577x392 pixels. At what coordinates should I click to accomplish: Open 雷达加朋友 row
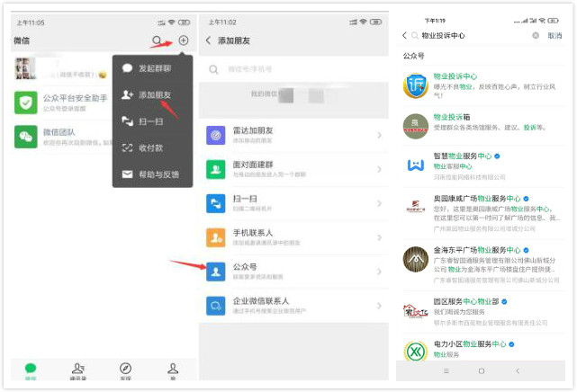293,135
